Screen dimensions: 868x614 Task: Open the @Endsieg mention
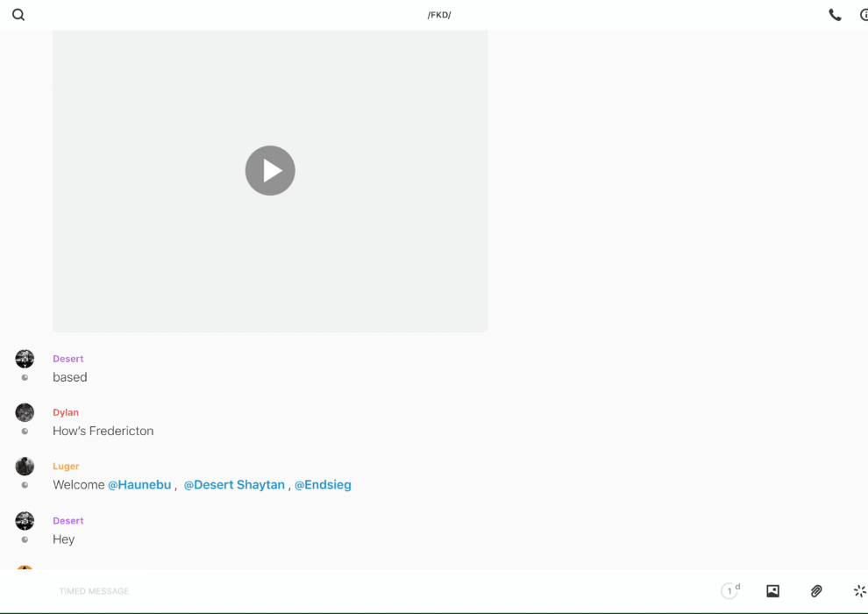pos(323,485)
